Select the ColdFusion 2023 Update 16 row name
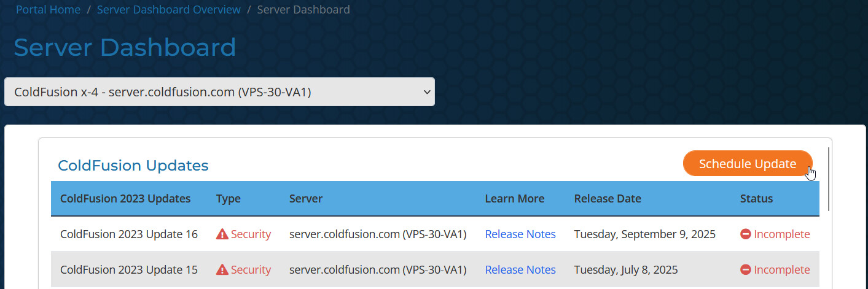868x289 pixels. (x=129, y=234)
